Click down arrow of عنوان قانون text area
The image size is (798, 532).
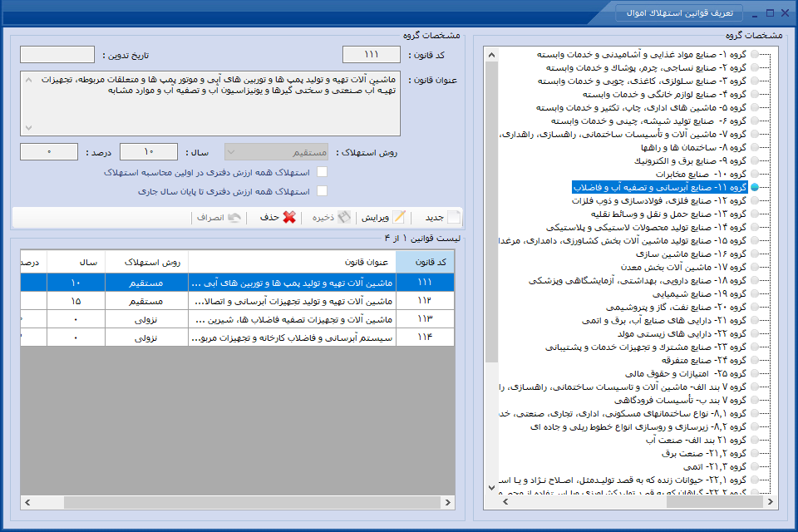pos(28,128)
